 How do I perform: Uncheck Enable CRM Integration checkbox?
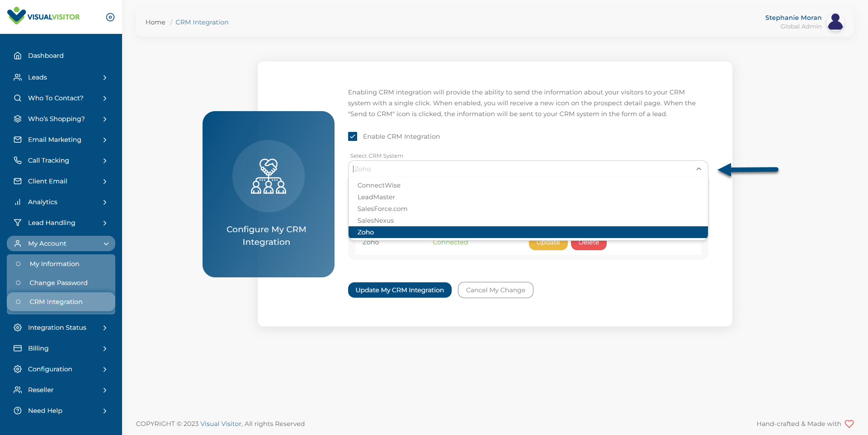(x=353, y=136)
